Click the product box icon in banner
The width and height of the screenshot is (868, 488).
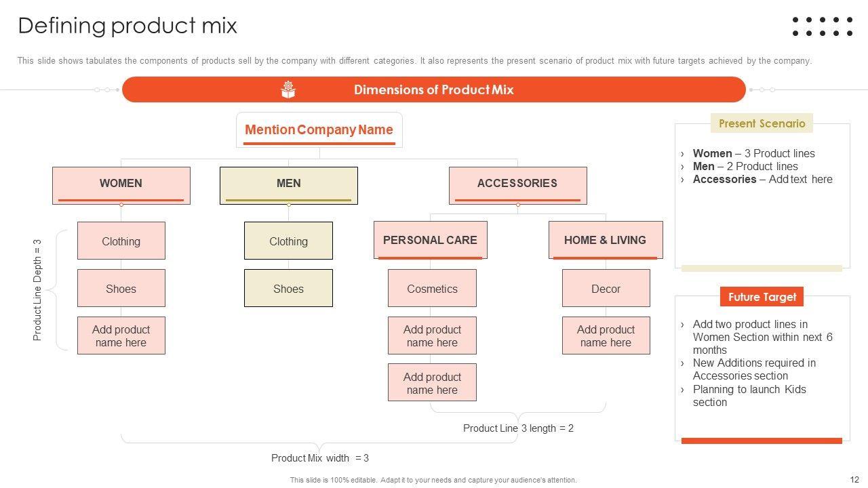[x=288, y=89]
